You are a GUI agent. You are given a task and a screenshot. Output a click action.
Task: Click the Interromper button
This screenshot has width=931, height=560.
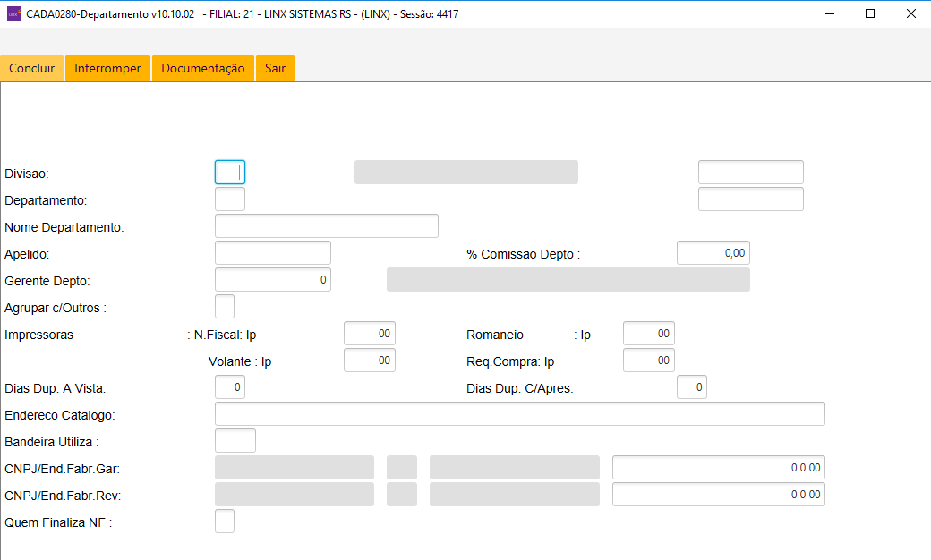107,68
